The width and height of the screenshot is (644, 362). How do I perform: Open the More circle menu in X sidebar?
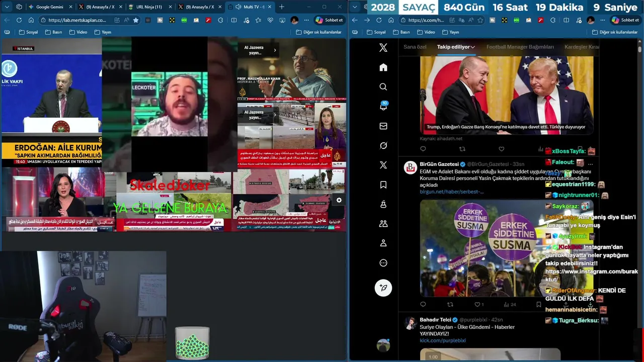383,263
